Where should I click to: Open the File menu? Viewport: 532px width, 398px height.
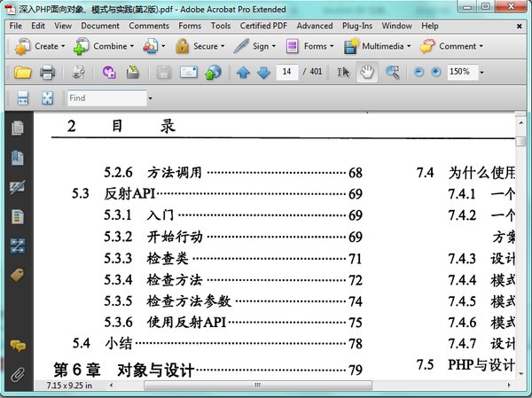click(x=16, y=26)
